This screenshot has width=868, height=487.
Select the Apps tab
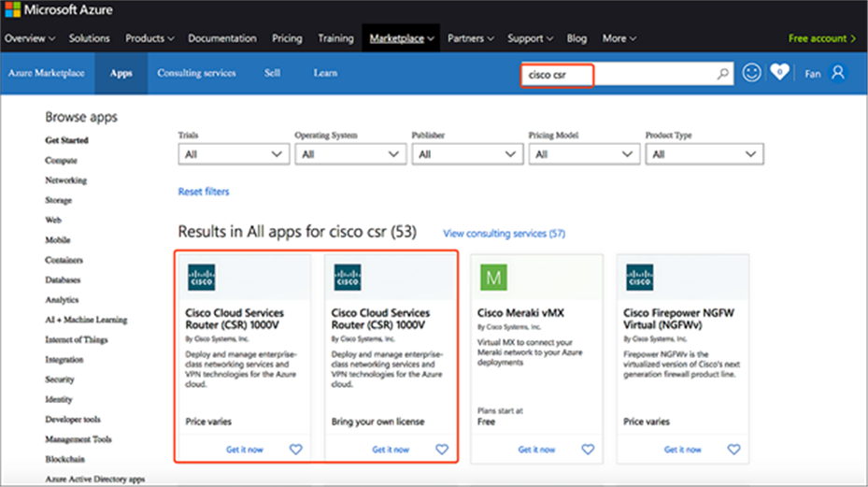pos(121,73)
